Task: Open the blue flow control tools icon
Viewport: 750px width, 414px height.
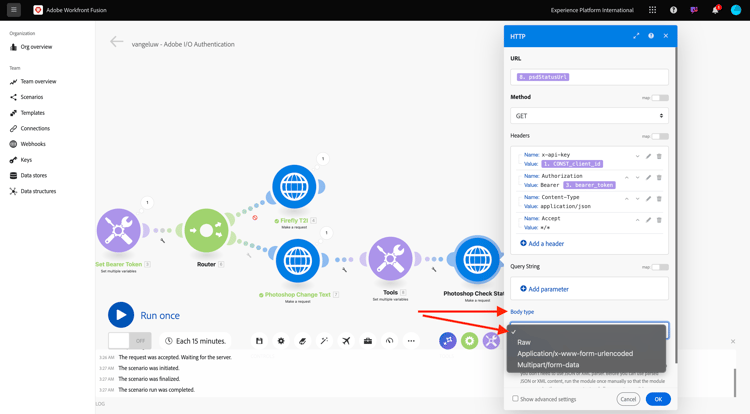Action: (448, 341)
